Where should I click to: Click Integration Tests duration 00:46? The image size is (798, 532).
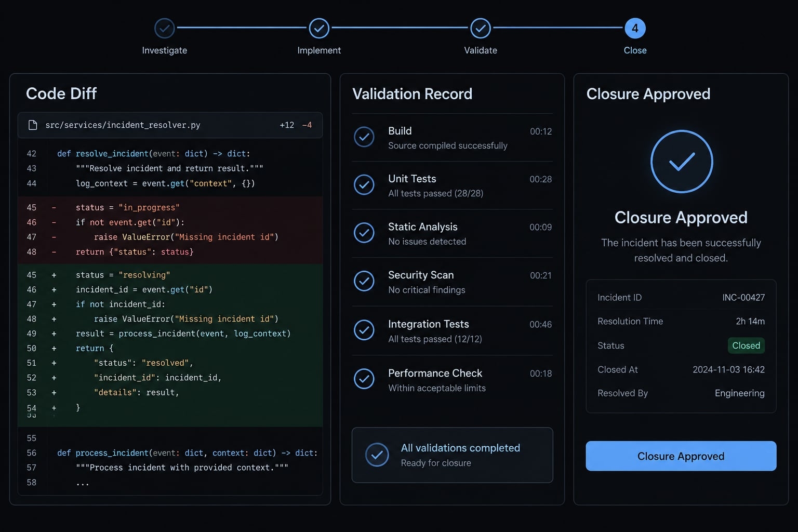(541, 325)
